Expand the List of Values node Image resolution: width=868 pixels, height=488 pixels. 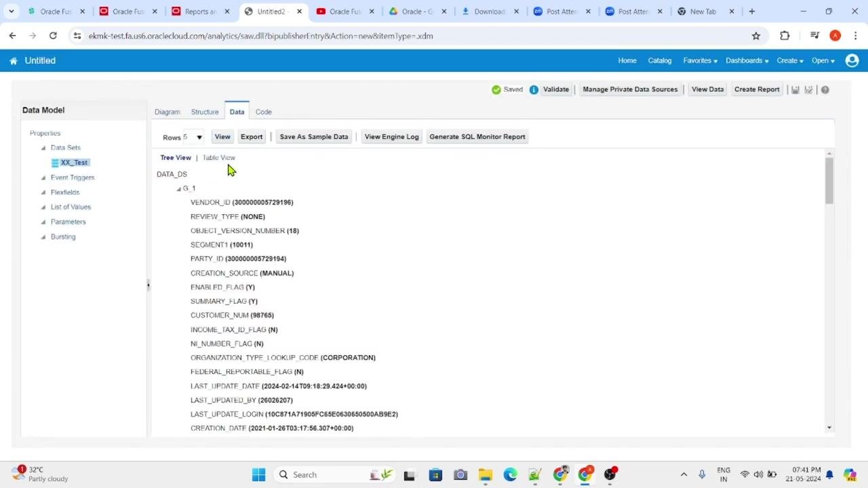[x=43, y=207]
